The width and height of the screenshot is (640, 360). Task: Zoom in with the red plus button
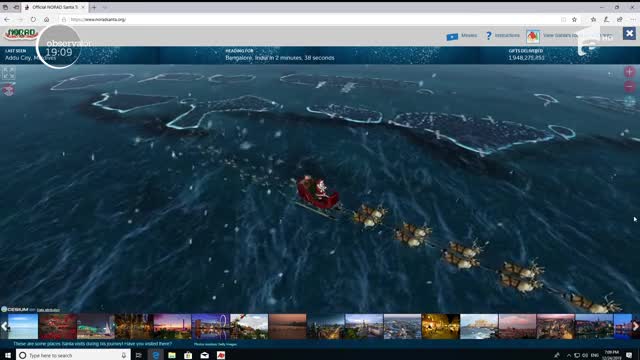629,72
